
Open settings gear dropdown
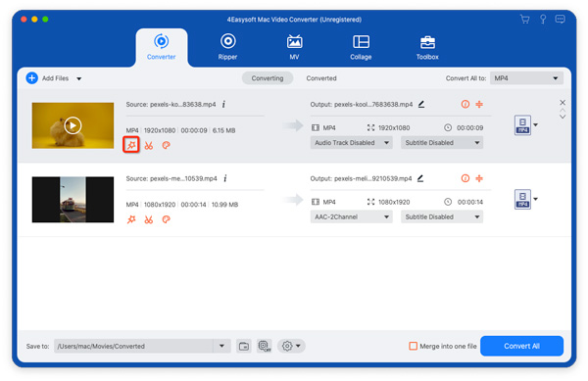[291, 346]
